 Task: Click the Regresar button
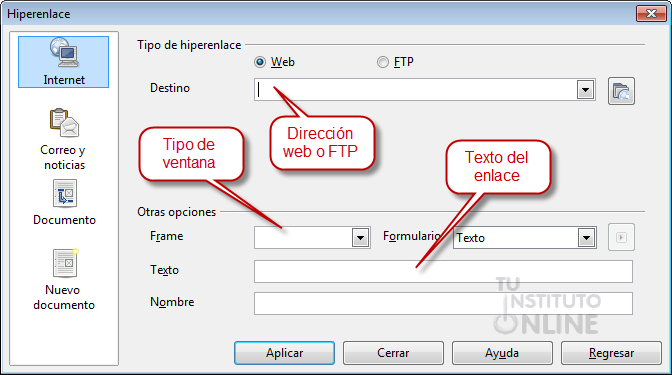tap(611, 353)
